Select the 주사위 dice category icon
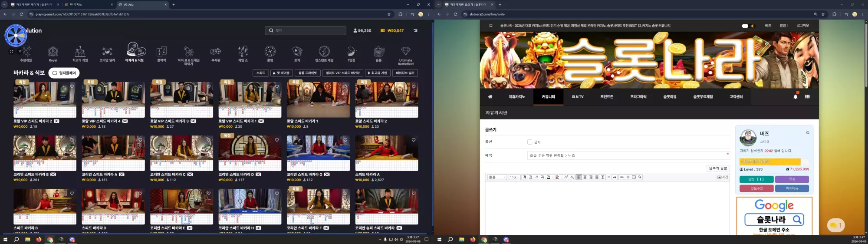 [216, 52]
